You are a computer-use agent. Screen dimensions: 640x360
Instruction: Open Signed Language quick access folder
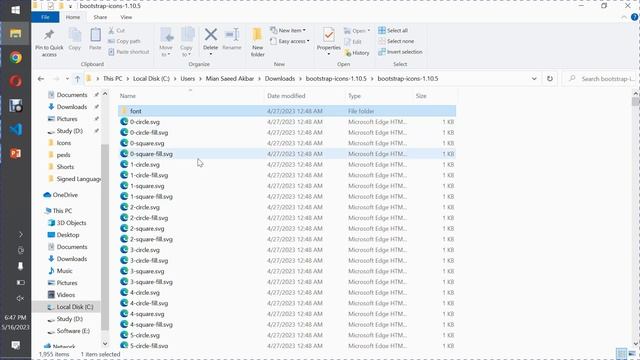coord(74,179)
